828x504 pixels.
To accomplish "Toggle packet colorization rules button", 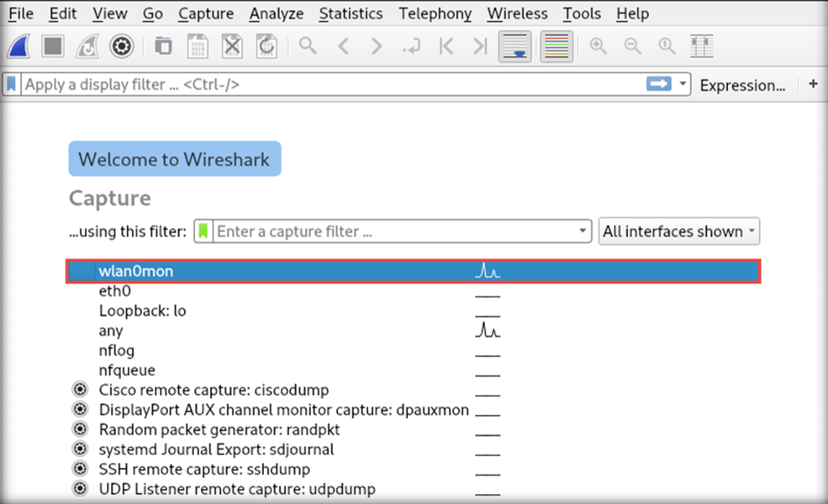I will pos(556,46).
